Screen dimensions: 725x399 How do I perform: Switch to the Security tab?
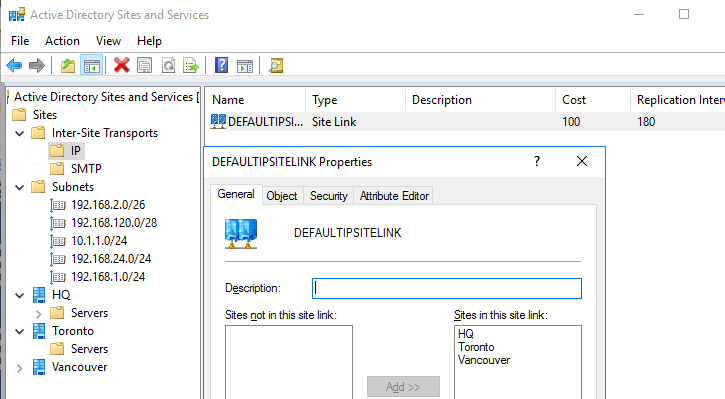[329, 196]
